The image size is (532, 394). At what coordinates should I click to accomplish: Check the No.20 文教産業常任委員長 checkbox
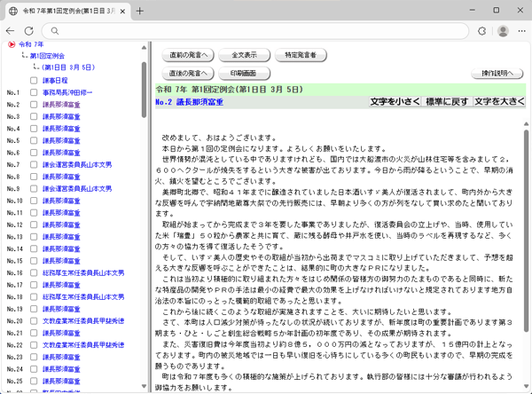[34, 321]
